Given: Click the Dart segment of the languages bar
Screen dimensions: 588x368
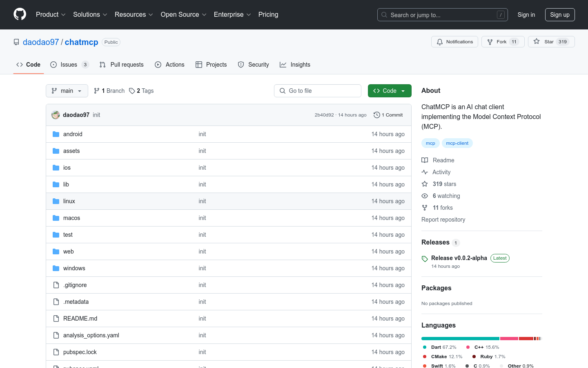Looking at the screenshot, I should (460, 339).
